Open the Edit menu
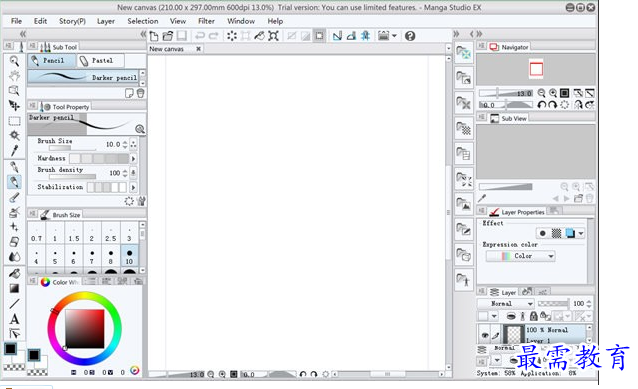 tap(40, 21)
